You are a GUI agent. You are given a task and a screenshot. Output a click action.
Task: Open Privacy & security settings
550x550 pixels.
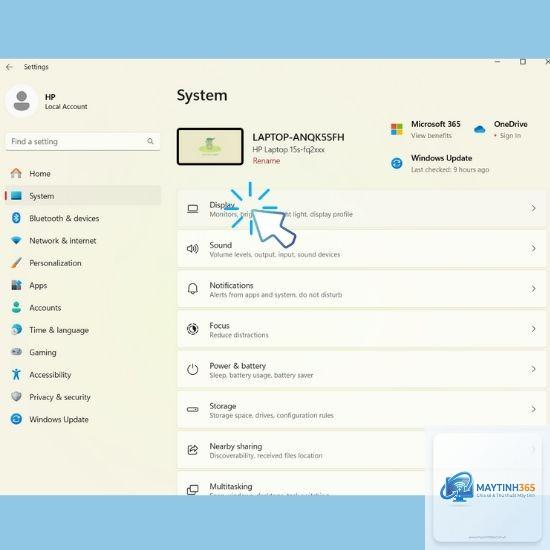pos(83,397)
